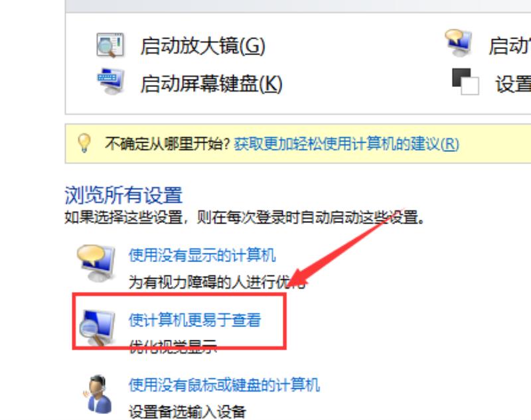Click the 为有视力障碍的人进行优化 description text

tap(217, 282)
